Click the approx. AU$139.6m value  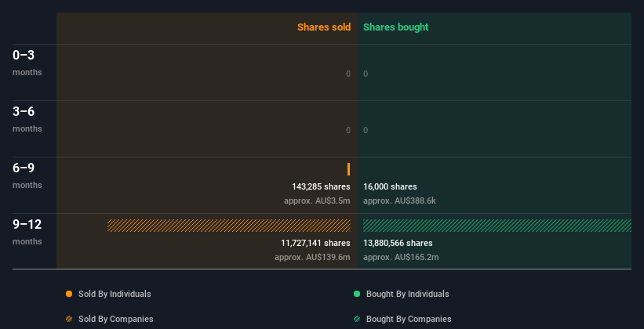pyautogui.click(x=312, y=258)
